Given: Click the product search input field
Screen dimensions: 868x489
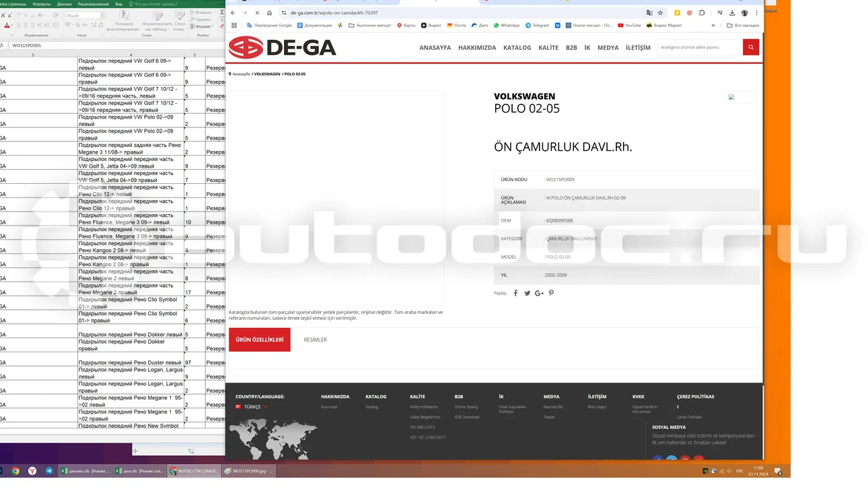Looking at the screenshot, I should pos(700,47).
